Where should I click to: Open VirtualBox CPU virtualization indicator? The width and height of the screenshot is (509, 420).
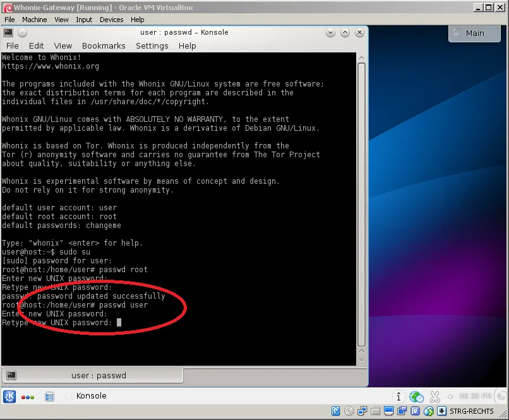point(415,411)
